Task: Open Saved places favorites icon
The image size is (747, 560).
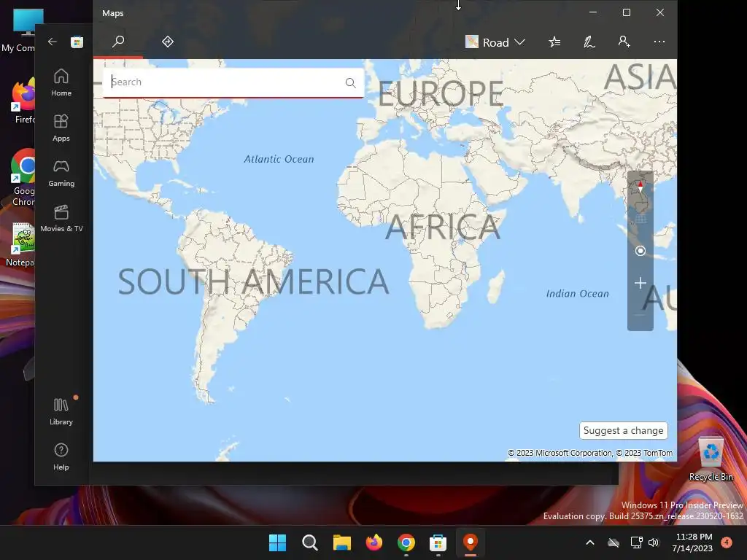Action: 554,42
